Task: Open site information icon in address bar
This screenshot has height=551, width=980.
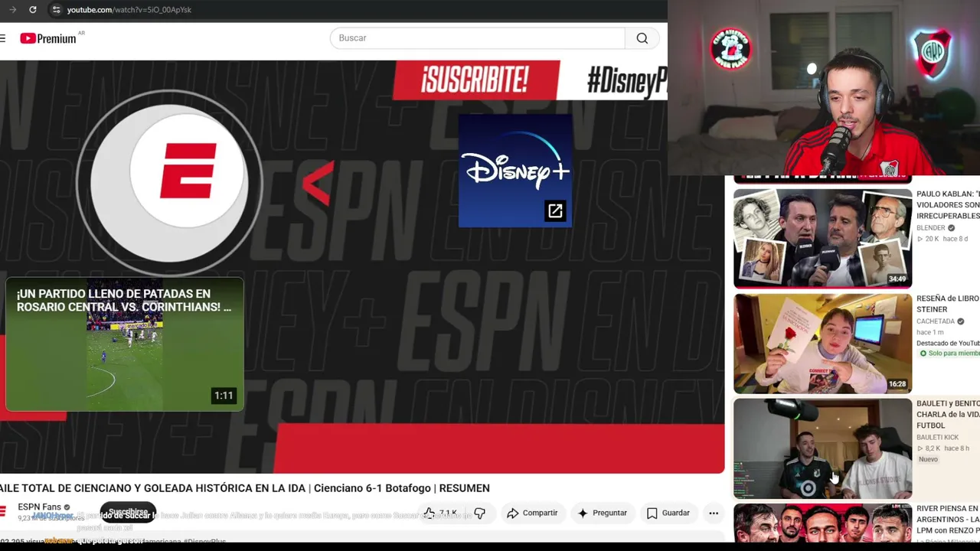Action: [x=56, y=9]
